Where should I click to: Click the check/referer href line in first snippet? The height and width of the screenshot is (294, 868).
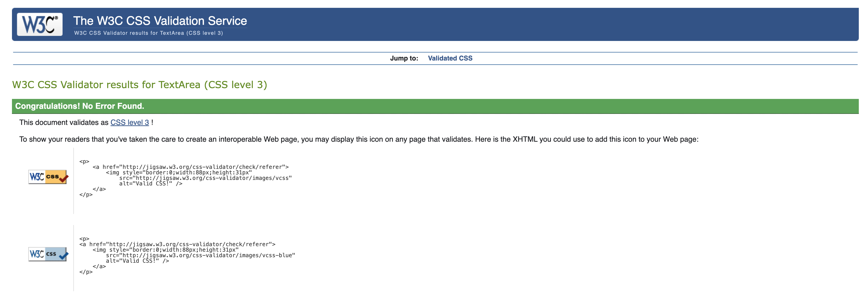coord(190,167)
